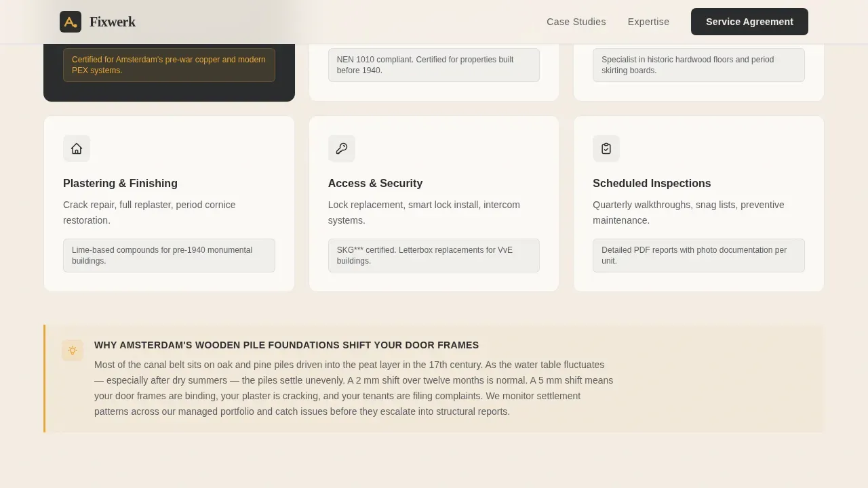Click the lightbulb icon in the foundations callout
Screen dimensions: 868x488
tap(73, 350)
